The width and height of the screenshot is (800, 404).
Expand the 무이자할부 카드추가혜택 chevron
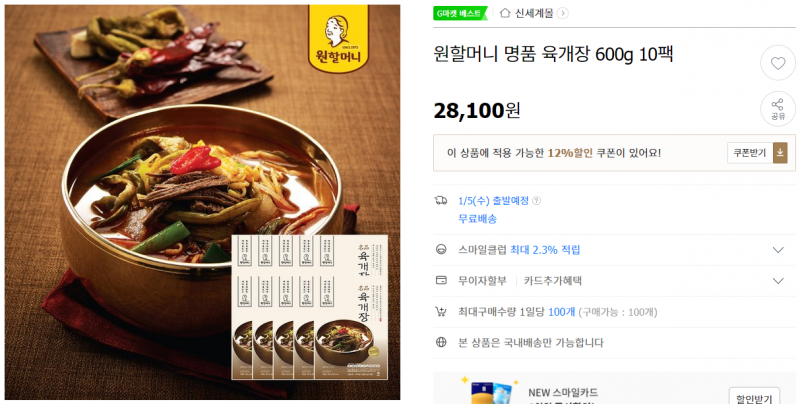click(x=778, y=281)
